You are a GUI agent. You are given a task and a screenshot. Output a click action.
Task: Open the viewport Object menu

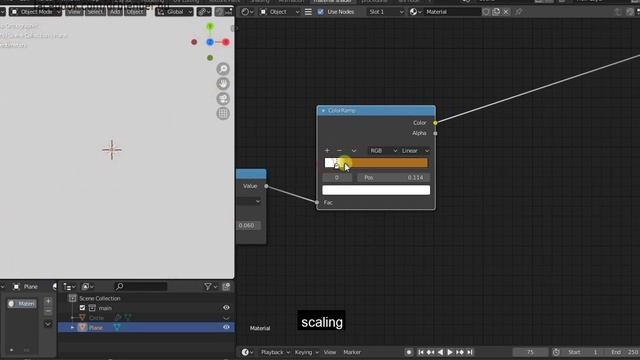click(x=135, y=12)
